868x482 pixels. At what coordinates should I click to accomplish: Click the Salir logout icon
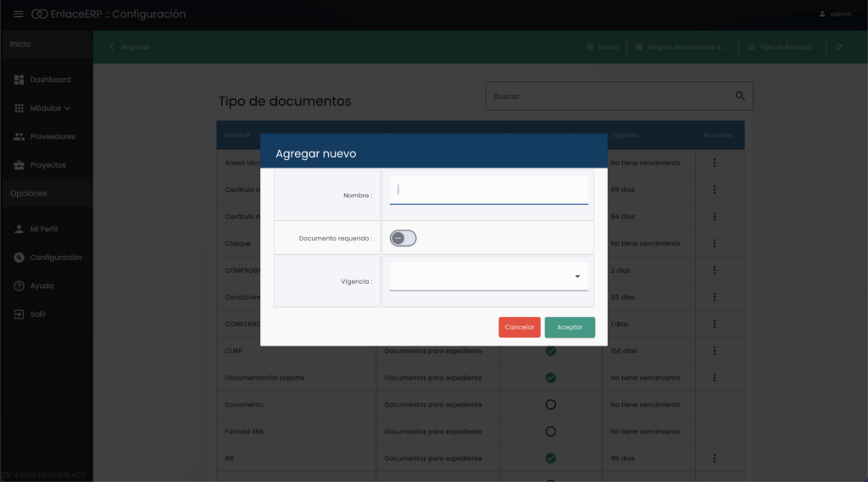click(19, 314)
